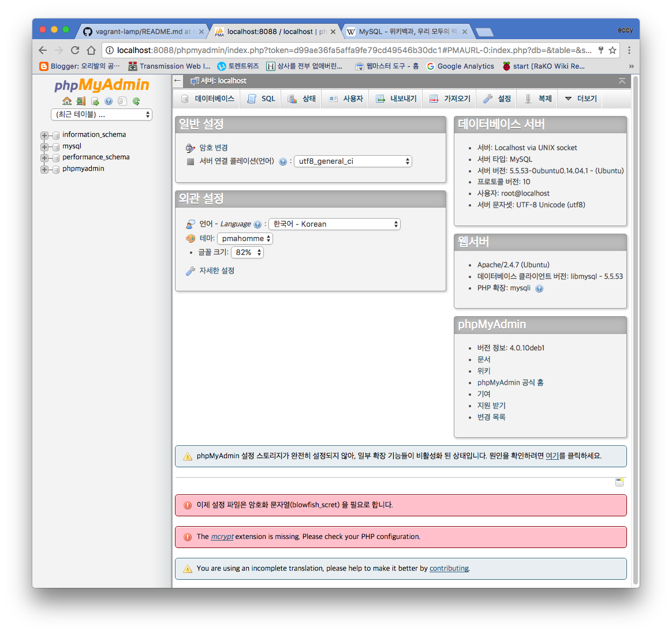
Task: Open the 가져오기 import tab
Action: point(450,99)
